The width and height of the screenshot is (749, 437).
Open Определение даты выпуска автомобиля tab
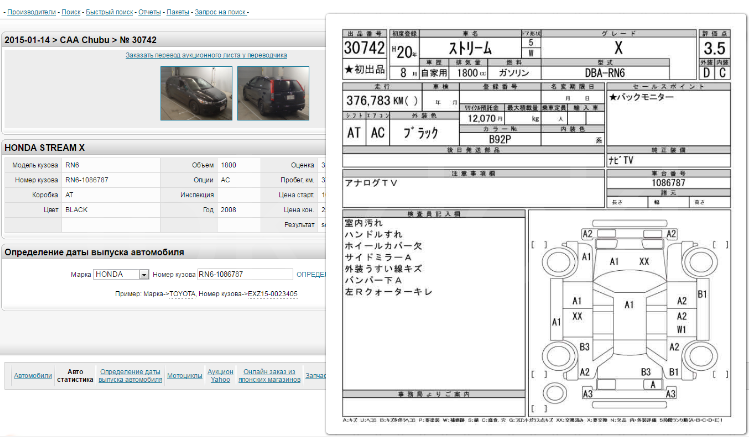tap(130, 375)
